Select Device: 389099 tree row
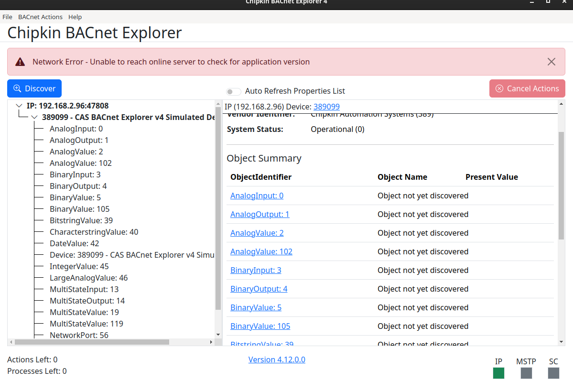 point(132,255)
